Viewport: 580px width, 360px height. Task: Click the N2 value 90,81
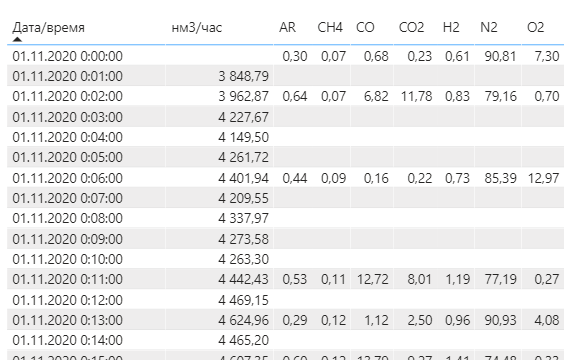500,56
